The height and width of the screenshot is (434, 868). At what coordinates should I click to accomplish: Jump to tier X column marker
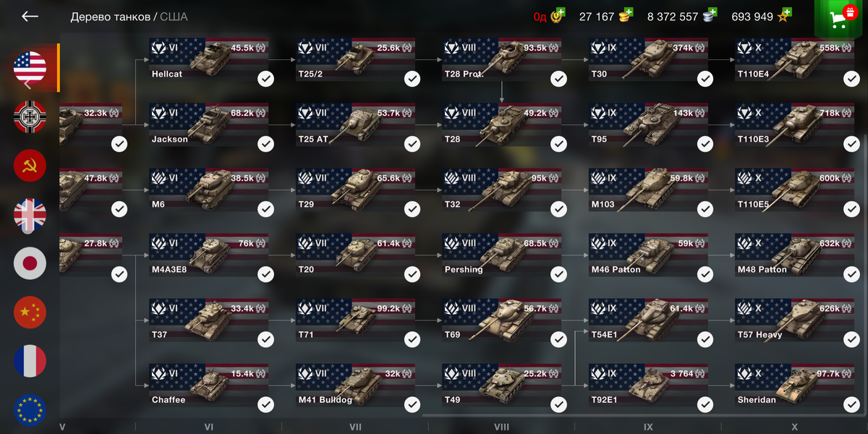tap(794, 427)
